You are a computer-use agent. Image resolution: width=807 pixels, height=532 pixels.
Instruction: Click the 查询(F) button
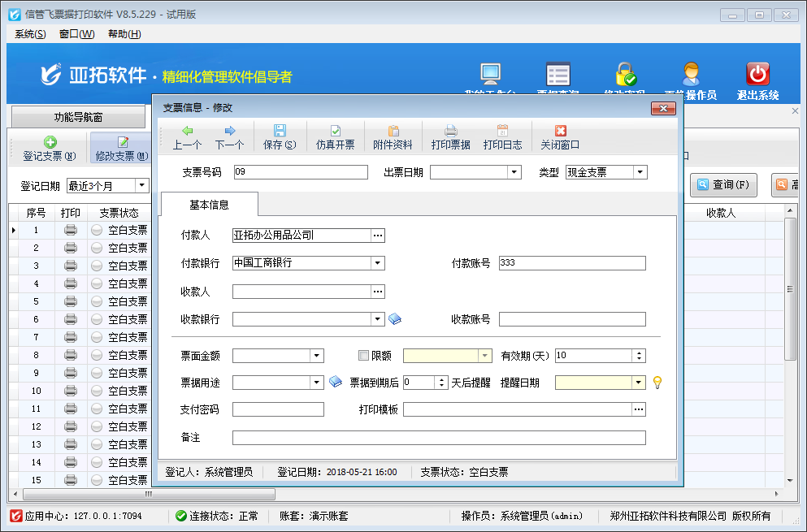723,185
